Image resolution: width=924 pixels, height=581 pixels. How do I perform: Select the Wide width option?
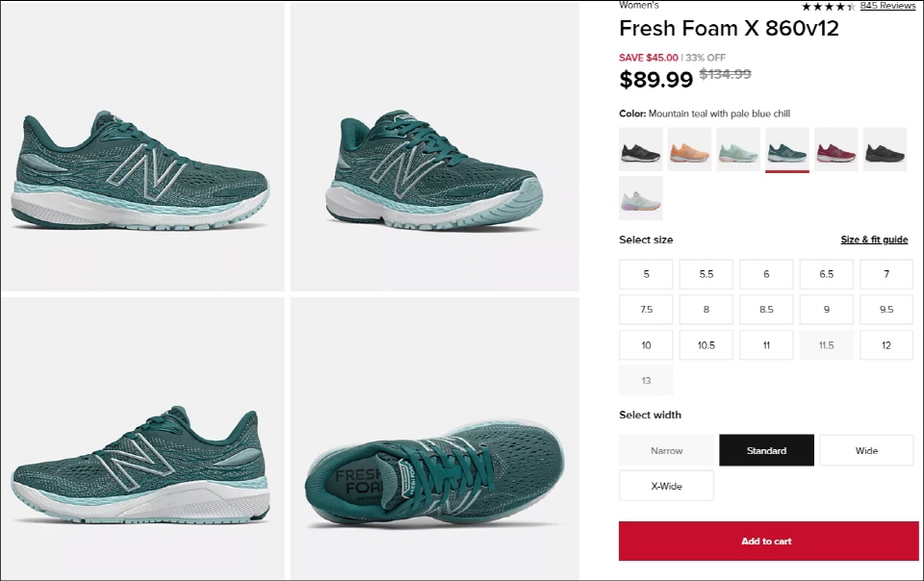866,450
